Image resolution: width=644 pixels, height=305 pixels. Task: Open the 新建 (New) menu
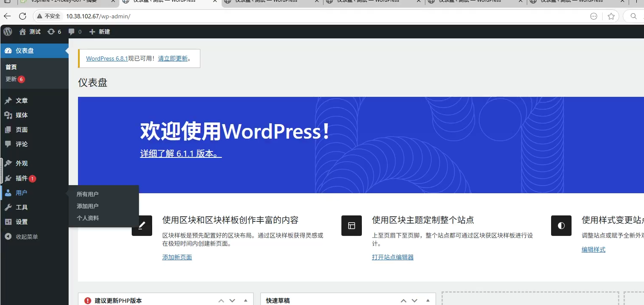point(99,32)
